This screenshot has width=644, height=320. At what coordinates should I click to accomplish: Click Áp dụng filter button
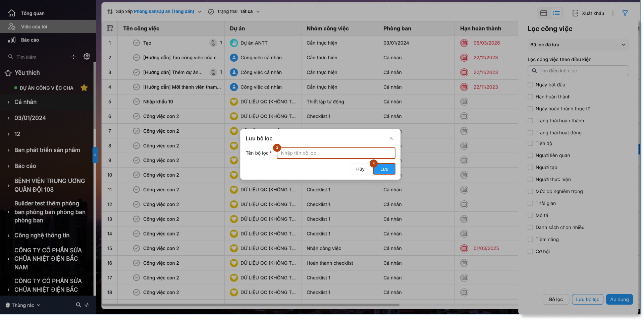pos(619,299)
